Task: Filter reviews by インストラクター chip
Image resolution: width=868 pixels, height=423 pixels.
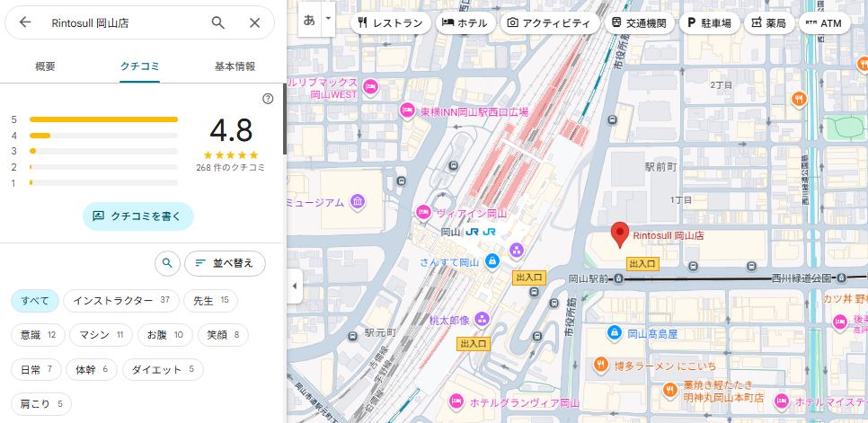Action: 121,301
